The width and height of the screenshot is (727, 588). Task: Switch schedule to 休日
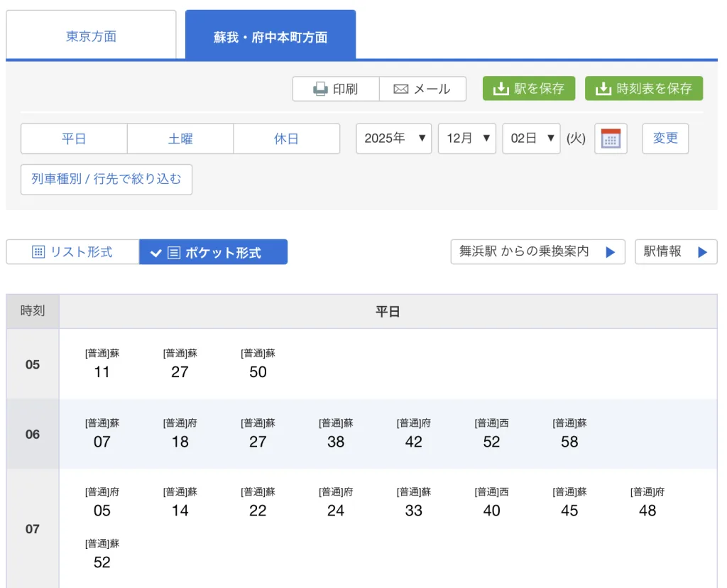286,138
